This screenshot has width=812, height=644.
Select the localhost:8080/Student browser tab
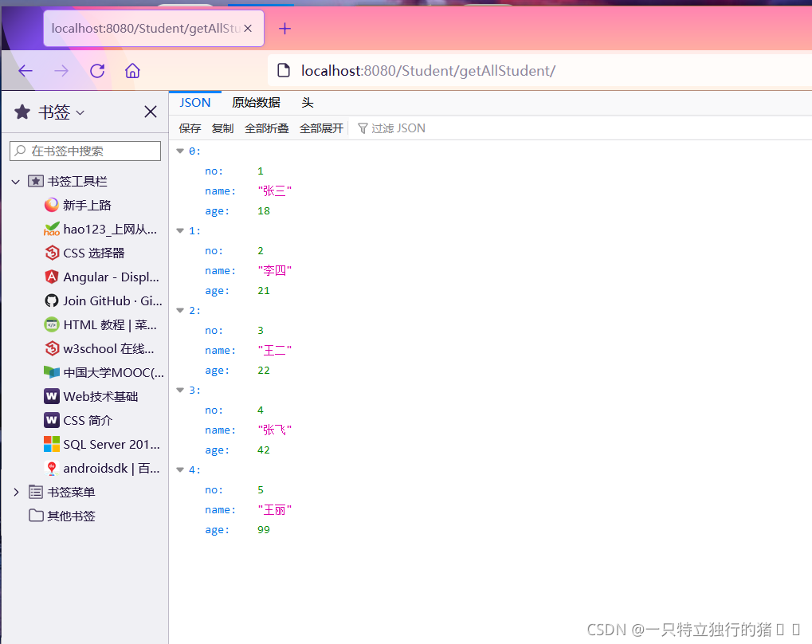tap(154, 29)
